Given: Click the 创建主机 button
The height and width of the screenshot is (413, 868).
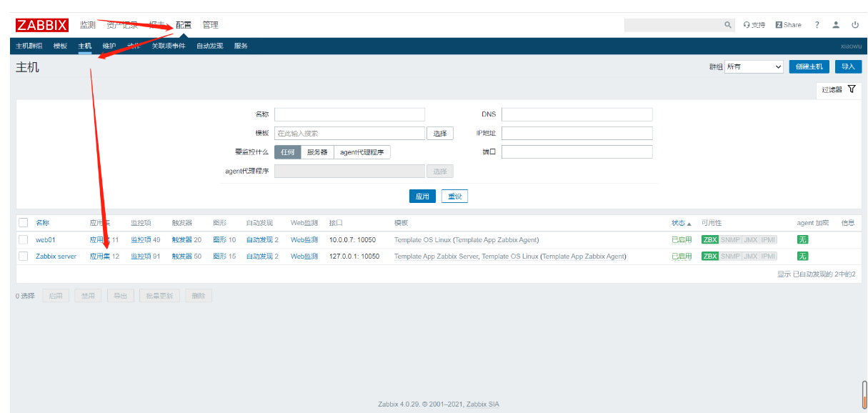Looking at the screenshot, I should [x=809, y=66].
